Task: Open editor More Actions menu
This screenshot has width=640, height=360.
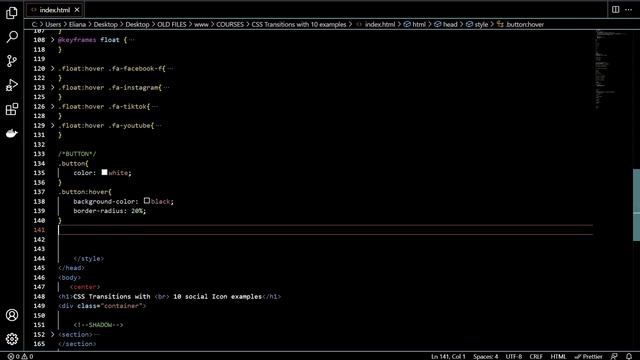Action: [x=629, y=9]
